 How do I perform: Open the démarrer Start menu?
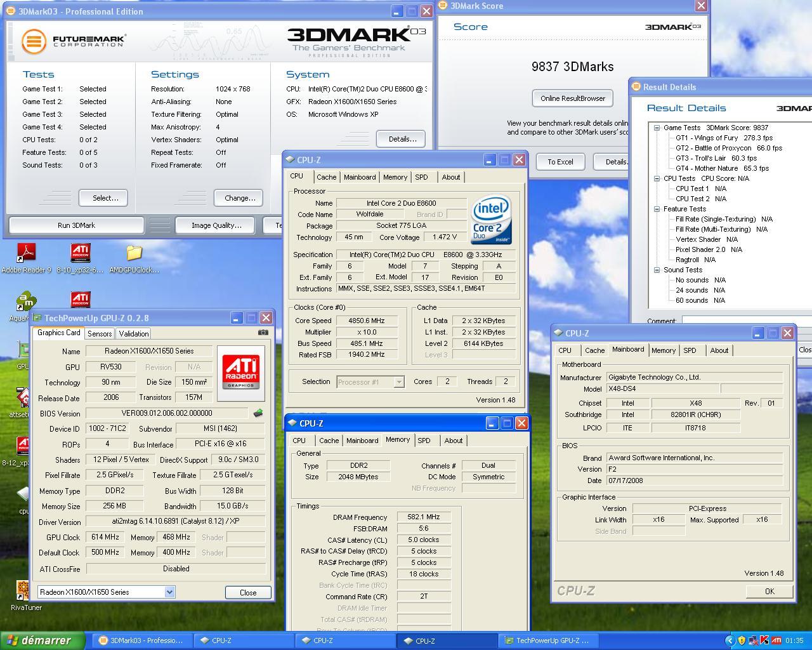[x=42, y=640]
